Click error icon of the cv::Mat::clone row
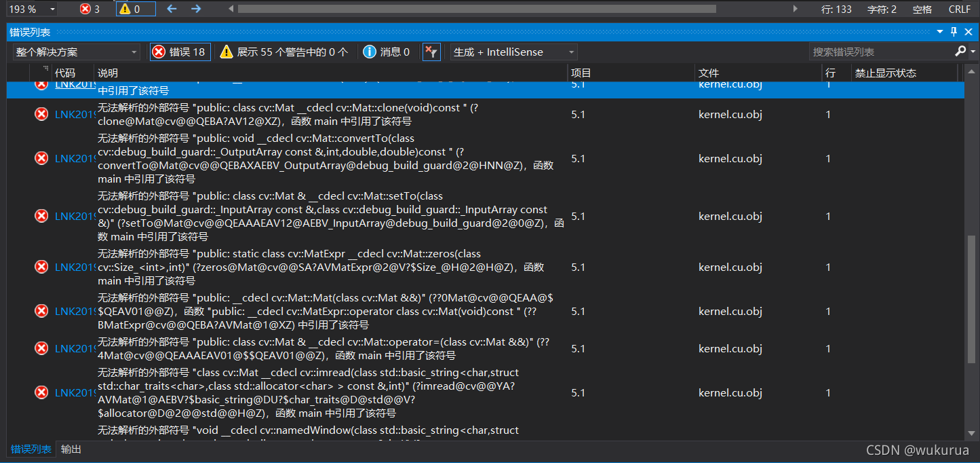 41,114
